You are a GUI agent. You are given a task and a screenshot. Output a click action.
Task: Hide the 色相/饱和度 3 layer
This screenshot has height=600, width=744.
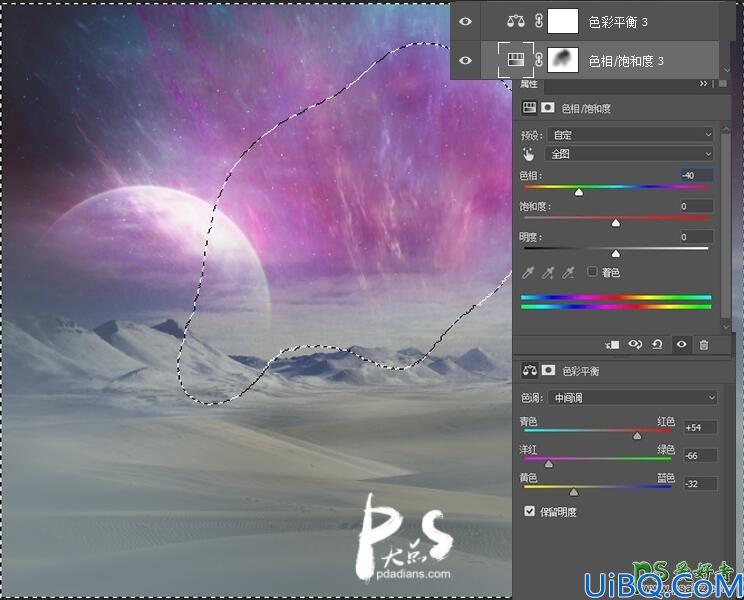tap(465, 61)
